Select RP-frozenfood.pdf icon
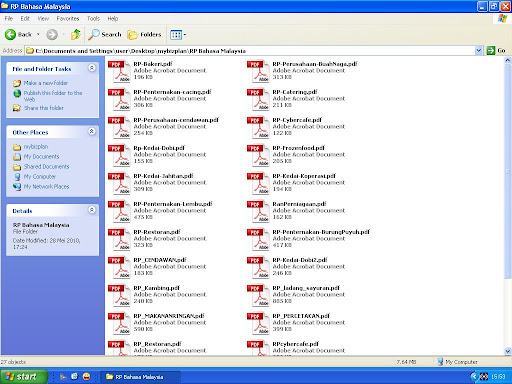Image resolution: width=512 pixels, height=384 pixels. coord(258,155)
